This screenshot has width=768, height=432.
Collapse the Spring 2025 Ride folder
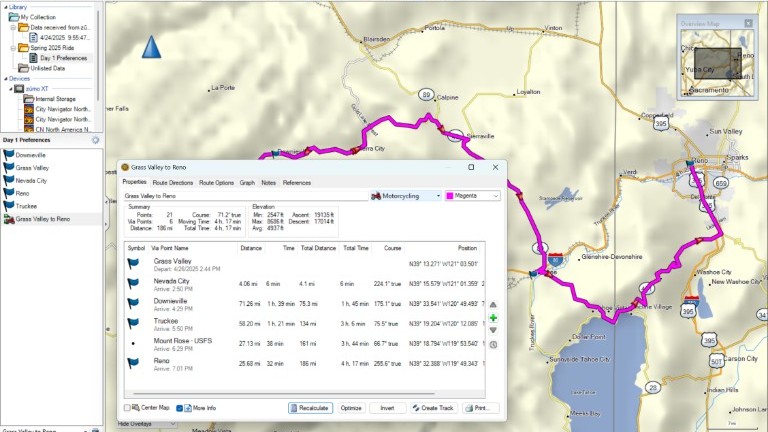click(13, 48)
